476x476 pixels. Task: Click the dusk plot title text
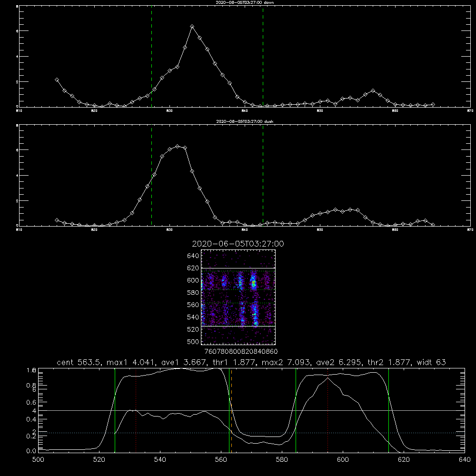pyautogui.click(x=245, y=121)
